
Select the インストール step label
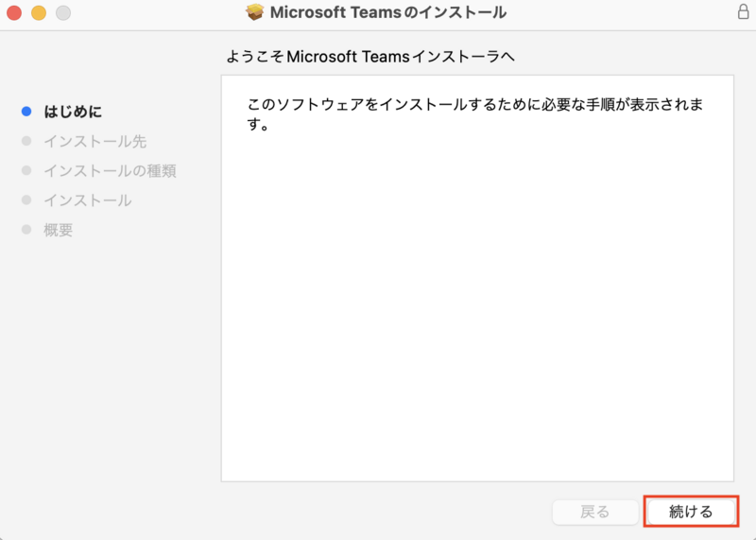click(87, 200)
